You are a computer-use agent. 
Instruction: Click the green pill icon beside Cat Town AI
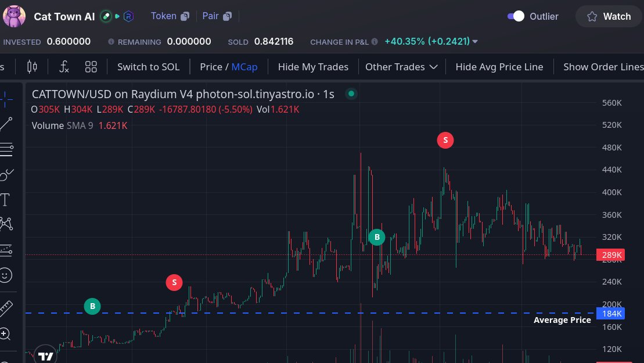tap(106, 16)
